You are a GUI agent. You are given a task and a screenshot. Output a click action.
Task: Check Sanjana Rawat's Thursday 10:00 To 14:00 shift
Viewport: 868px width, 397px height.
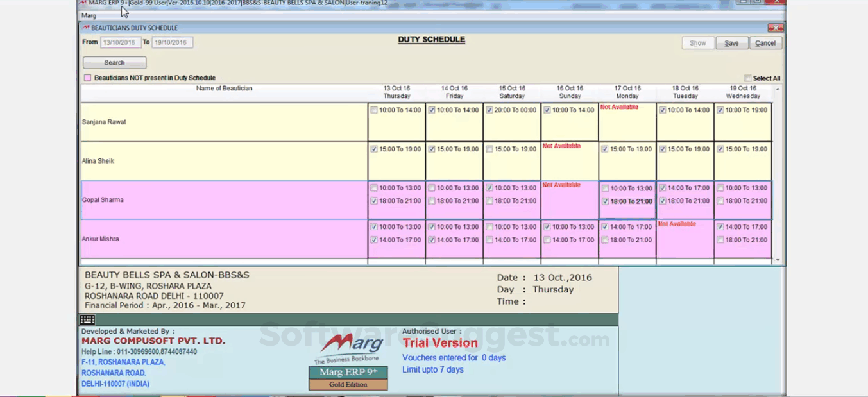tap(374, 110)
